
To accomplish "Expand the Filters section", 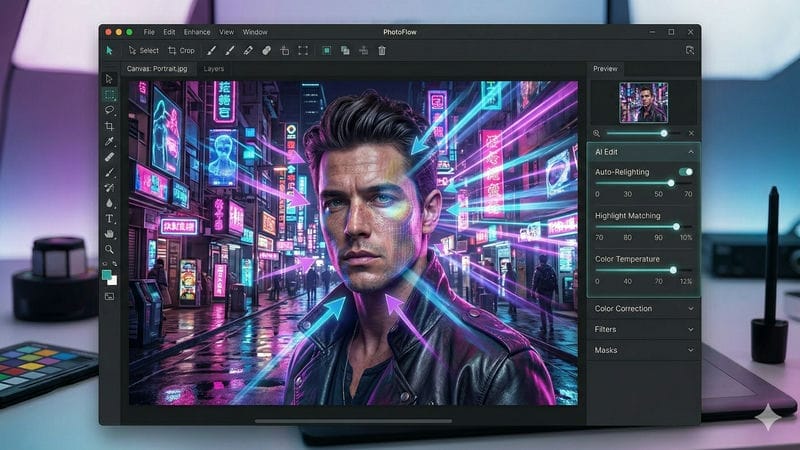I will point(690,329).
